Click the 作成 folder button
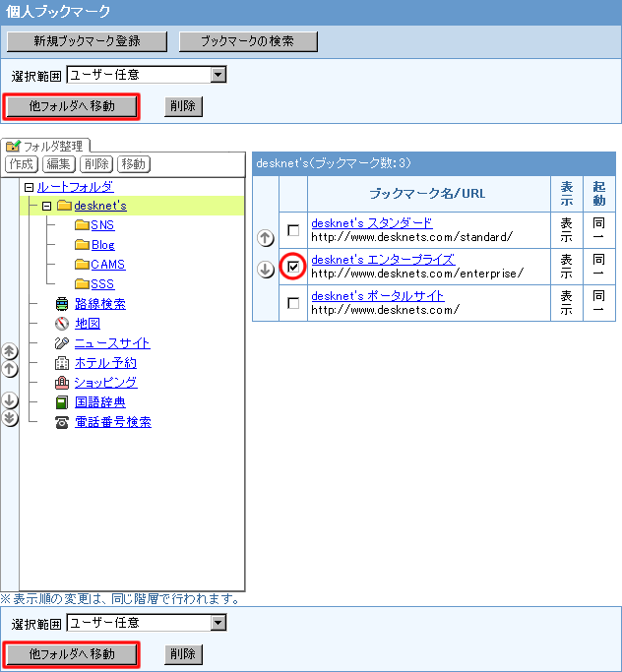622x672 pixels. pos(22,164)
